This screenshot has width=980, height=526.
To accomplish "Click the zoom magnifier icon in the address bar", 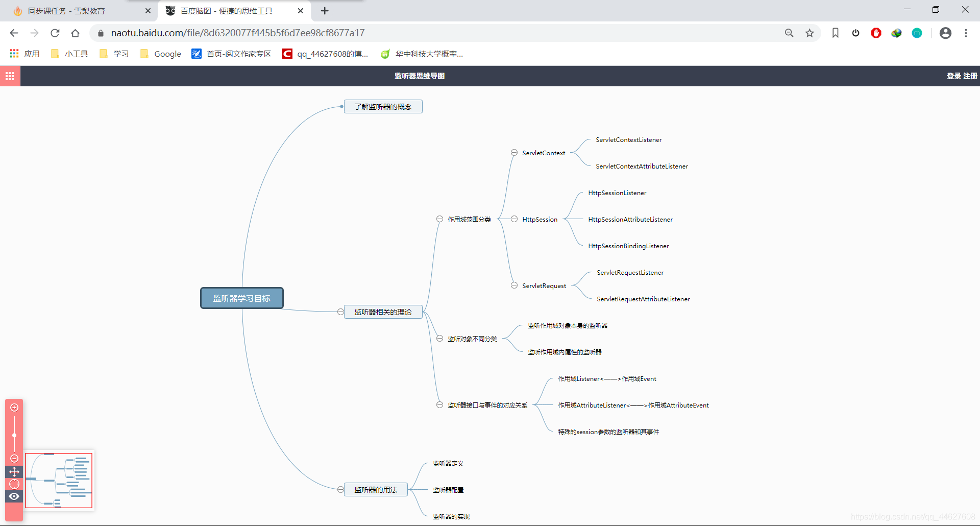I will click(x=789, y=33).
